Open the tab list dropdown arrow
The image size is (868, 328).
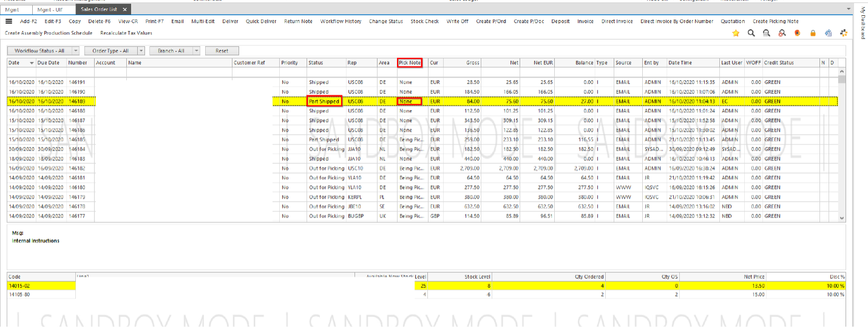click(x=848, y=10)
